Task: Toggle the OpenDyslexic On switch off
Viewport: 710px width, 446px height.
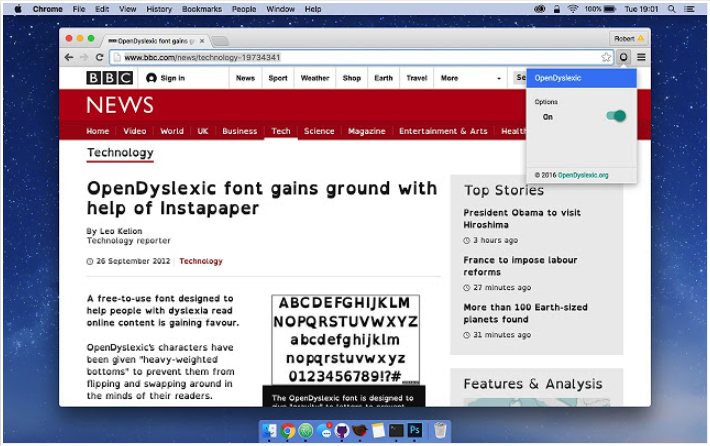Action: (616, 117)
